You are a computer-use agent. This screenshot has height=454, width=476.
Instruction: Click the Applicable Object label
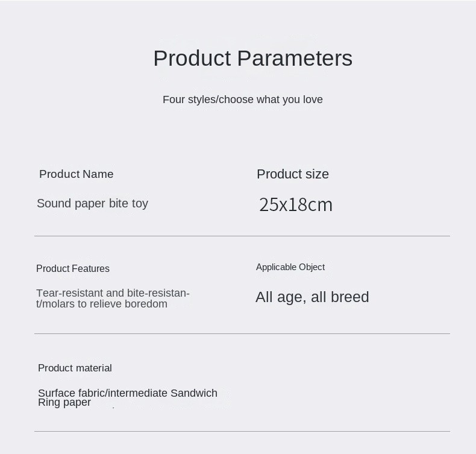point(290,267)
